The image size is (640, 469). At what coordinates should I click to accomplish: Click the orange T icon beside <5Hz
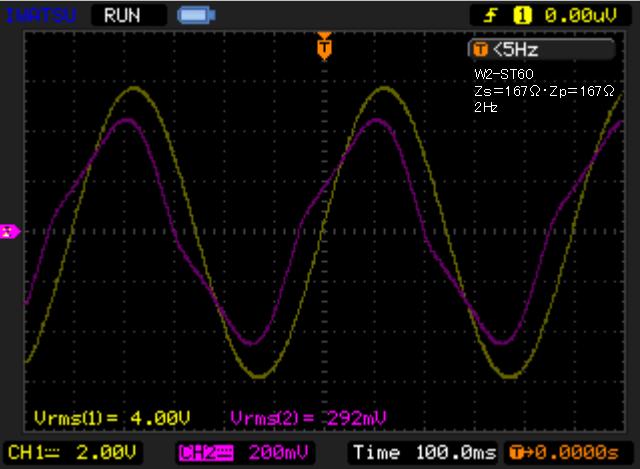click(x=480, y=50)
